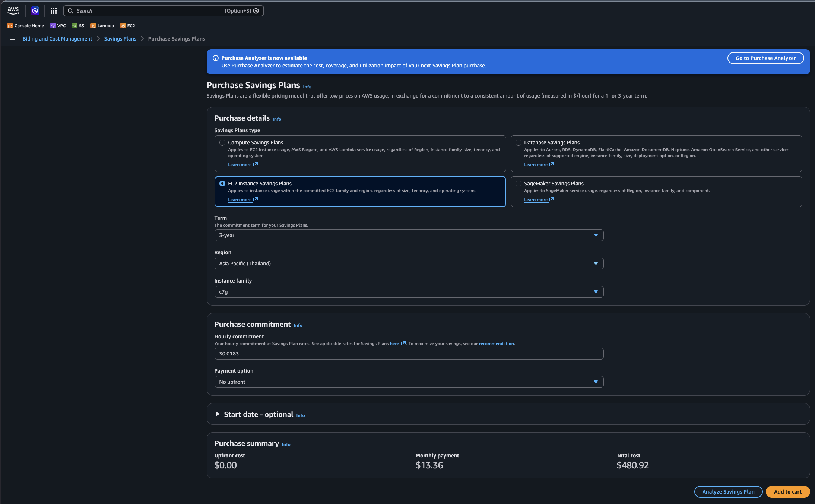Image resolution: width=815 pixels, height=504 pixels.
Task: Select Database Savings Plans radio option
Action: point(519,143)
